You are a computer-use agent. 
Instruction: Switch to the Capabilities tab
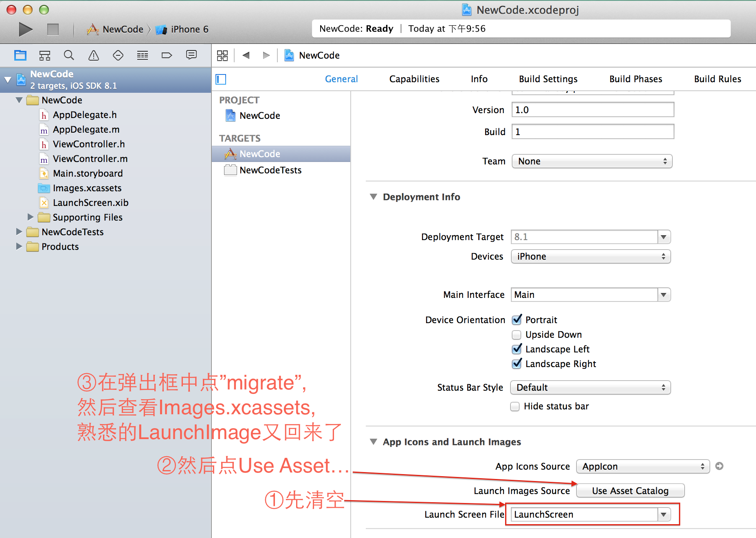pos(414,79)
